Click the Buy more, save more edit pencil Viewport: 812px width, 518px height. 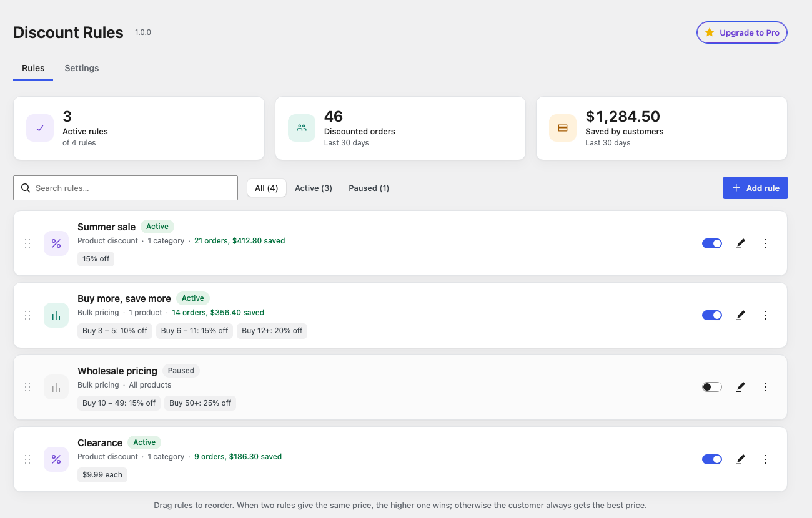click(741, 315)
